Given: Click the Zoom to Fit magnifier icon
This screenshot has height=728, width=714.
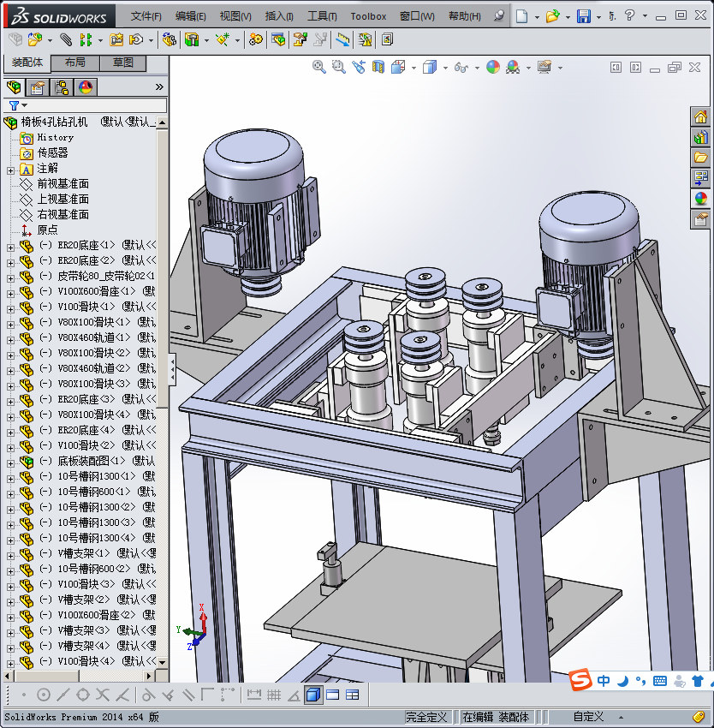Looking at the screenshot, I should coord(319,67).
